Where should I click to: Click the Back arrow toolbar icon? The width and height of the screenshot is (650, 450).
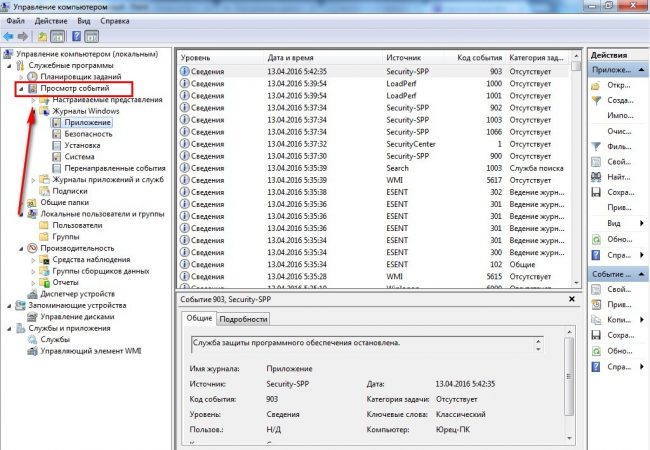click(8, 36)
